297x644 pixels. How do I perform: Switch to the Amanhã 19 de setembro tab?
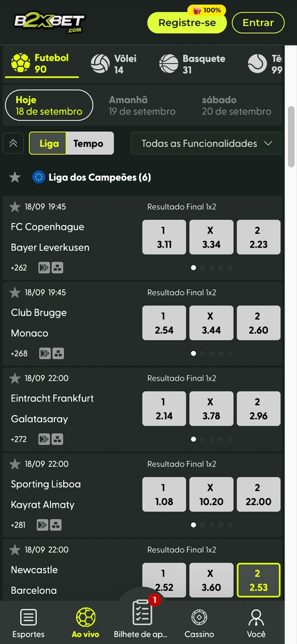[x=142, y=105]
